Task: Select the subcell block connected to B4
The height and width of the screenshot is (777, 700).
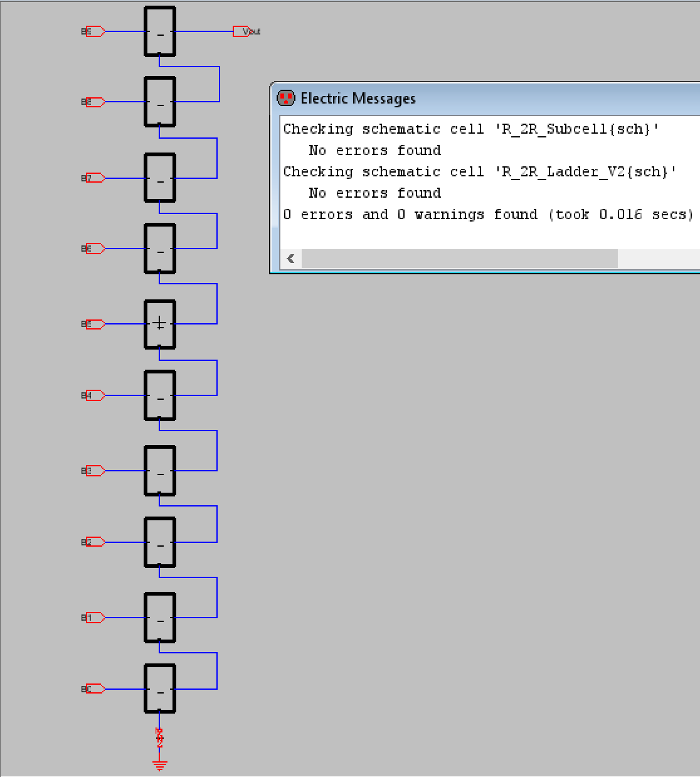Action: (x=160, y=395)
